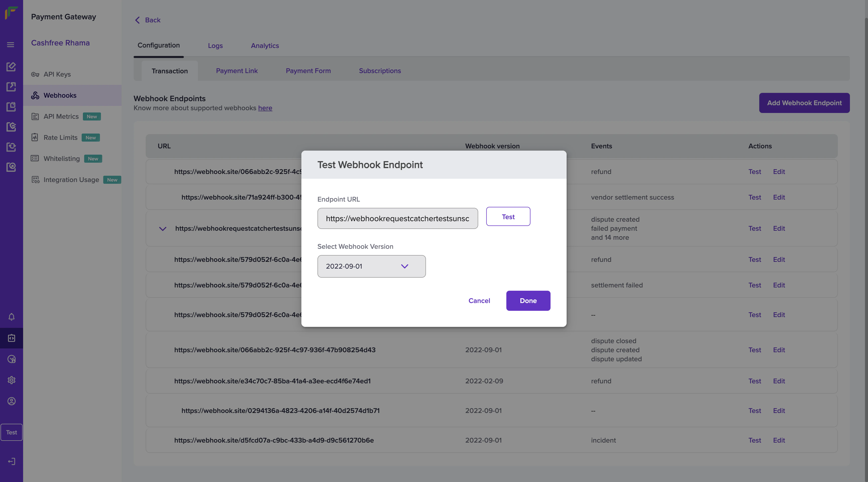
Task: Click Add Webhook Endpoint button
Action: pos(804,103)
